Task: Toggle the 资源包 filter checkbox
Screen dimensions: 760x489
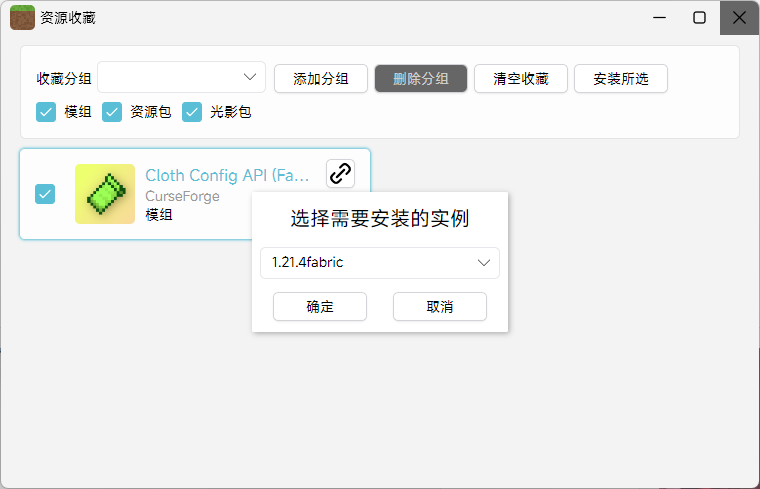Action: [112, 112]
